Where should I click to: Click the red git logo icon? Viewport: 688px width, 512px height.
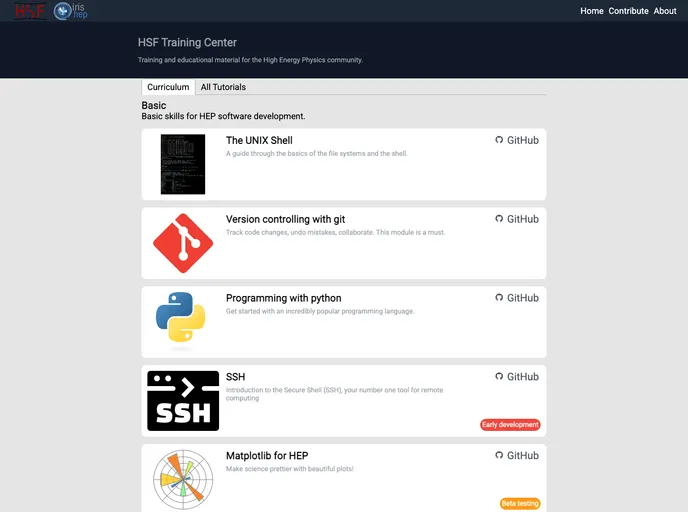[x=182, y=243]
